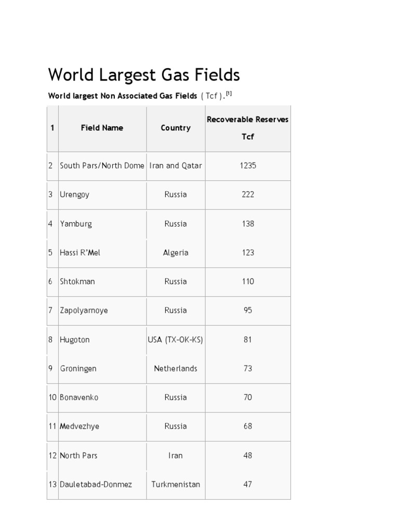This screenshot has width=399, height=532.
Task: Click the 'North Pars' field name cell
Action: [x=78, y=456]
